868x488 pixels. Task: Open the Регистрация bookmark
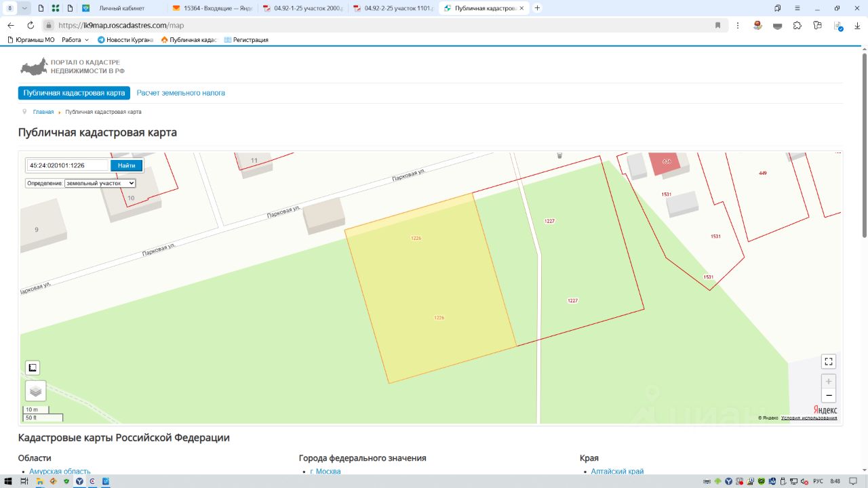click(246, 40)
